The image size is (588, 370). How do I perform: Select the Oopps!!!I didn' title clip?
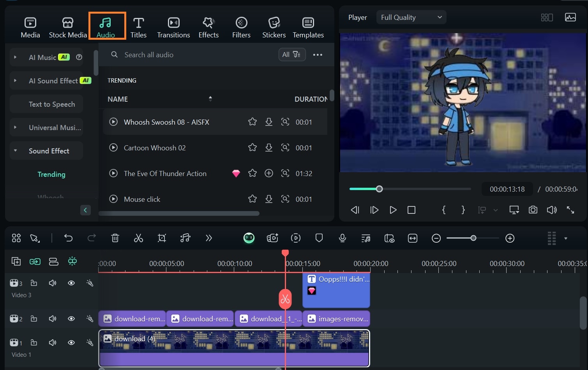[x=336, y=290]
